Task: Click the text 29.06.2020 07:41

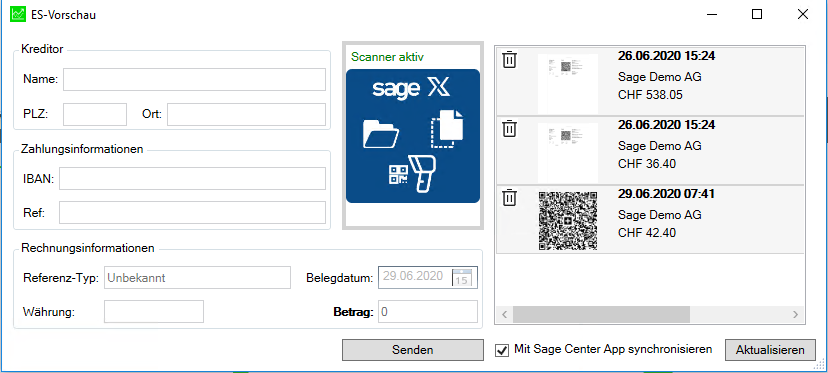Action: click(666, 194)
